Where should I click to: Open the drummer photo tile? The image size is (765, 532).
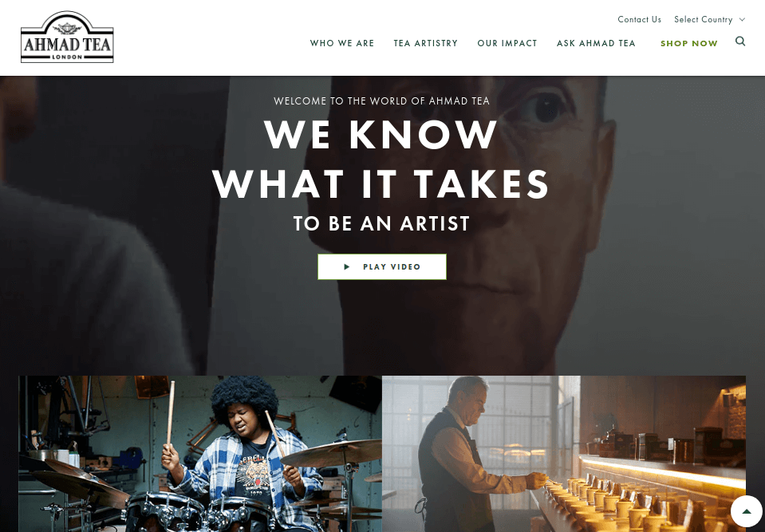[x=200, y=454]
